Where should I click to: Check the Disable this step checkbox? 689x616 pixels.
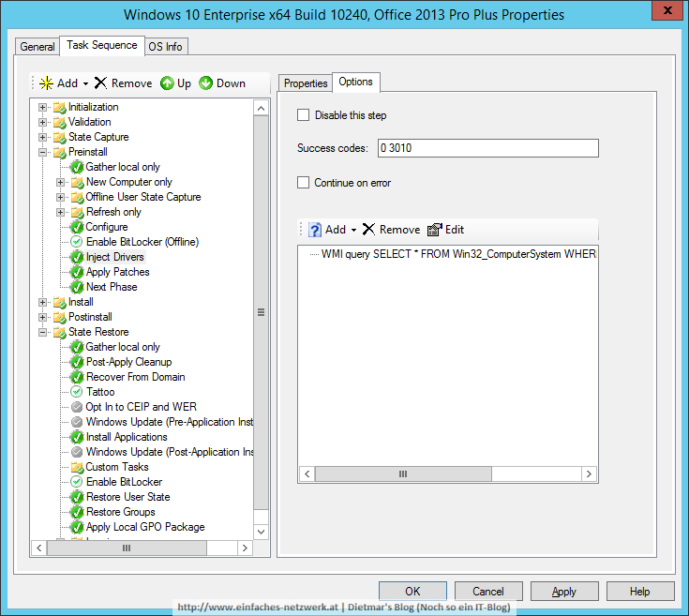click(303, 115)
